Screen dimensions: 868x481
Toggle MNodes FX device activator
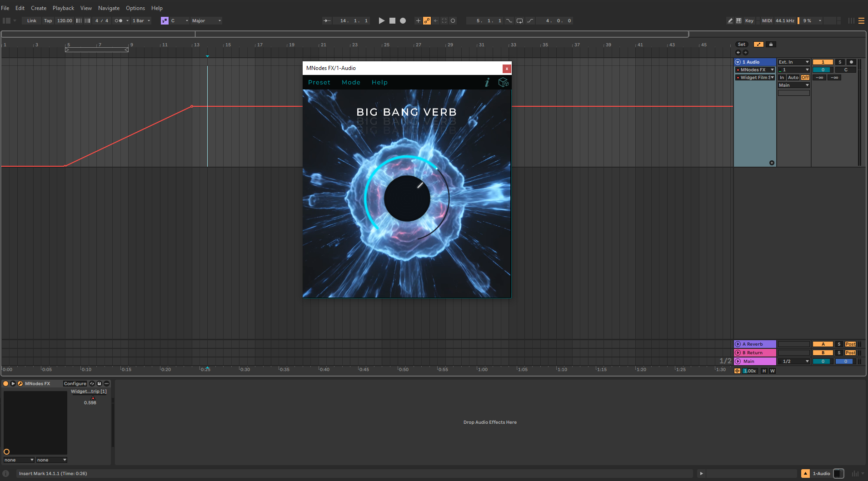tap(6, 384)
